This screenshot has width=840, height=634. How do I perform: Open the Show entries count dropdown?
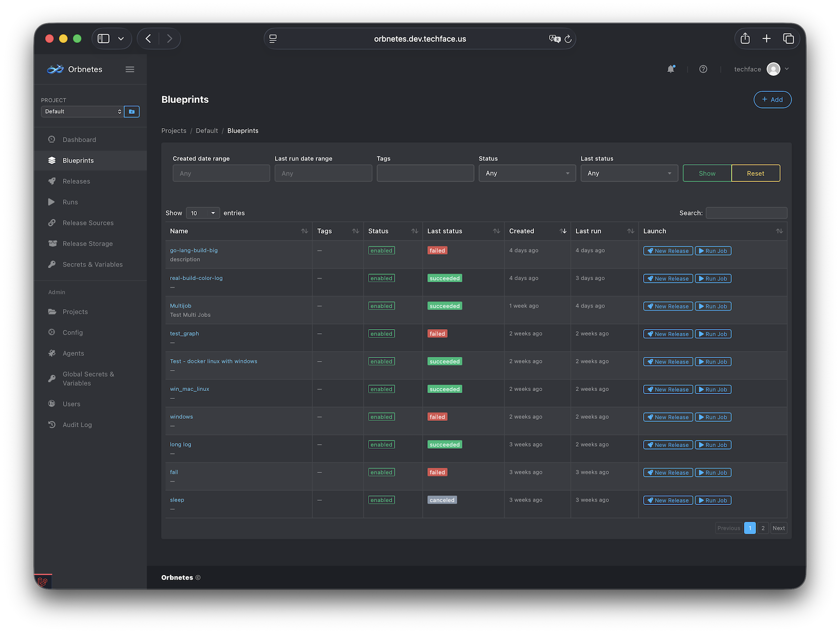203,213
